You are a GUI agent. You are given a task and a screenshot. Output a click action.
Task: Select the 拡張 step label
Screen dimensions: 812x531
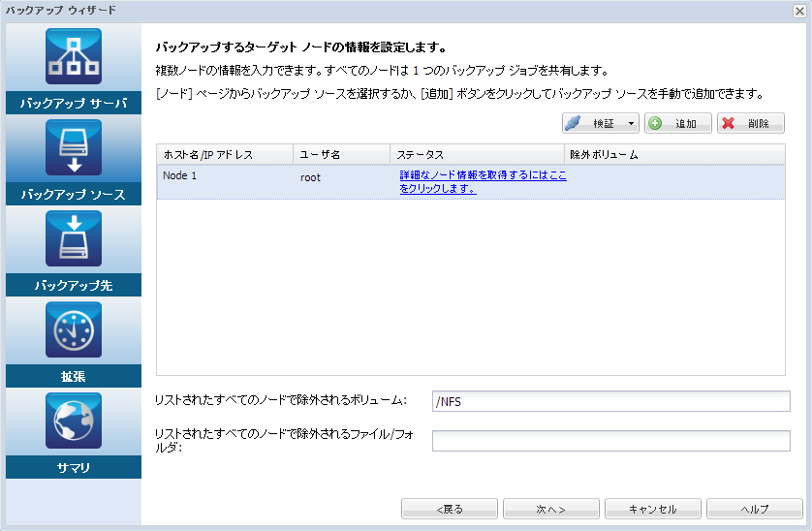74,377
